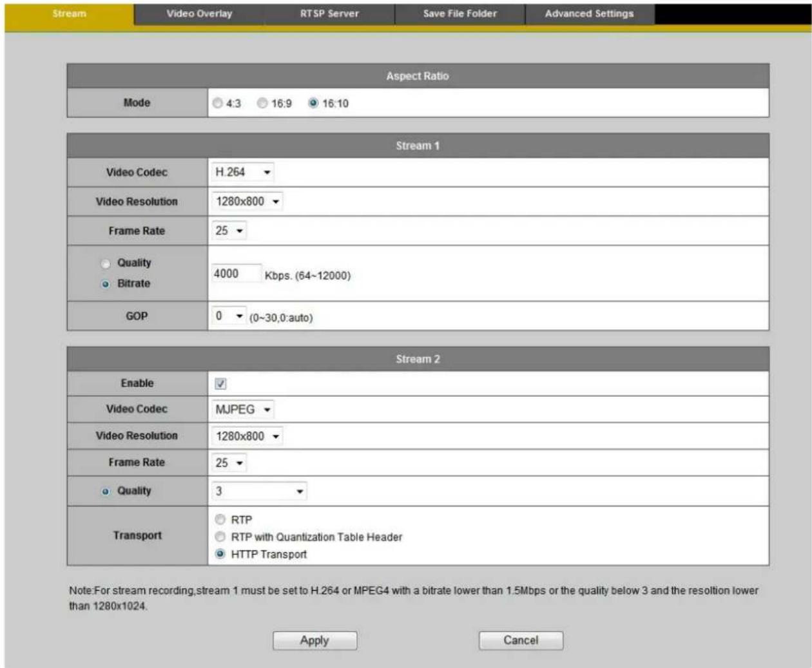This screenshot has width=812, height=668.
Task: Select the 16:10 aspect ratio mode
Action: (313, 103)
